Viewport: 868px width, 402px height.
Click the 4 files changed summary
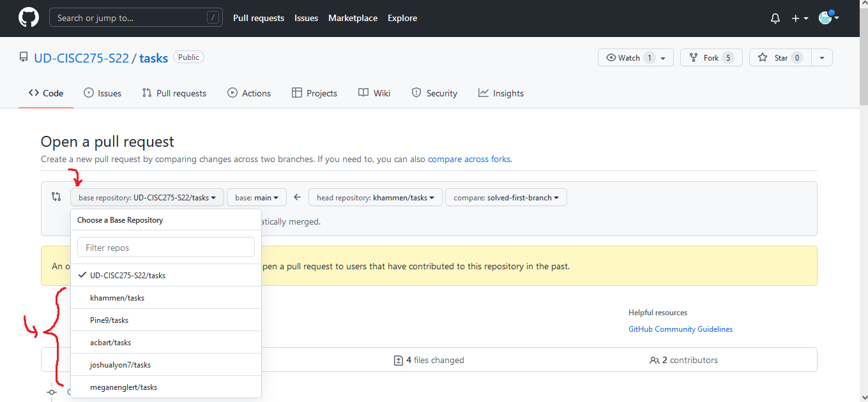point(429,361)
